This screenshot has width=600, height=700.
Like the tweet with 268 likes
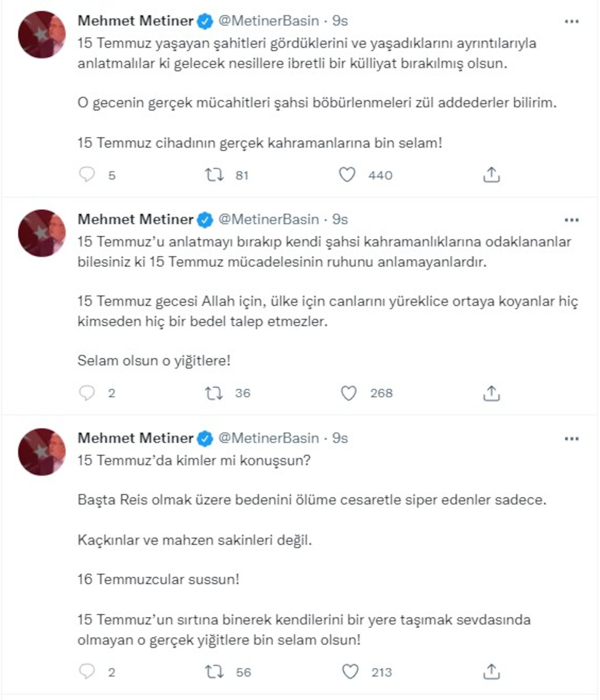(348, 393)
